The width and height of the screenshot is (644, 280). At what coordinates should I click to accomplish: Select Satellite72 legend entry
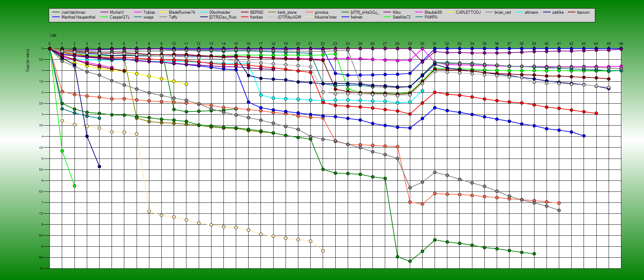coord(402,17)
